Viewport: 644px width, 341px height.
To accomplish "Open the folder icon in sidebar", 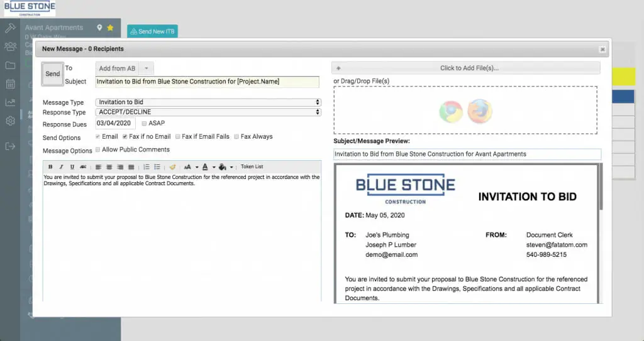I will (x=10, y=65).
